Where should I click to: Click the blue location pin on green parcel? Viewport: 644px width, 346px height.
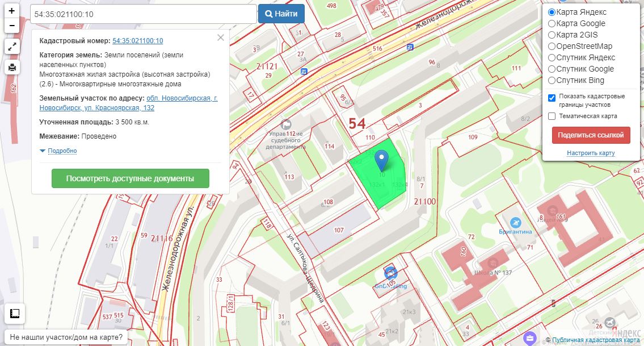click(382, 161)
